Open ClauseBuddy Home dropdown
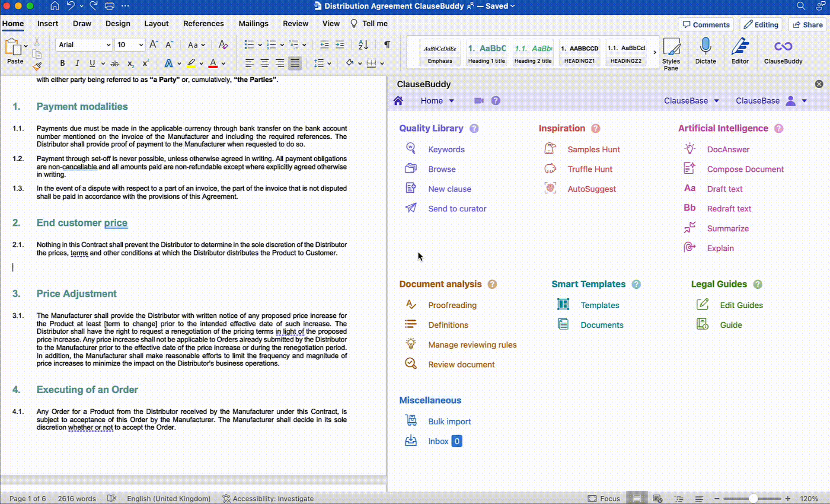830x504 pixels. 437,101
